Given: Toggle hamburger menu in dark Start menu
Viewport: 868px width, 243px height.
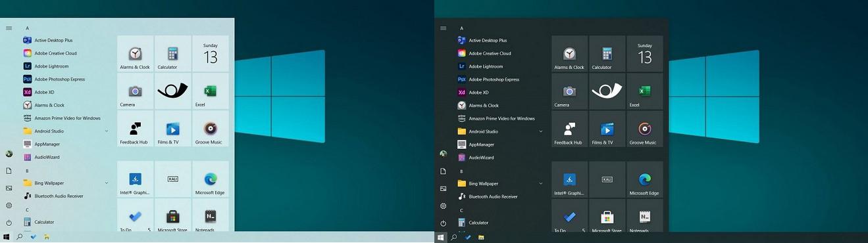Looking at the screenshot, I should point(443,28).
